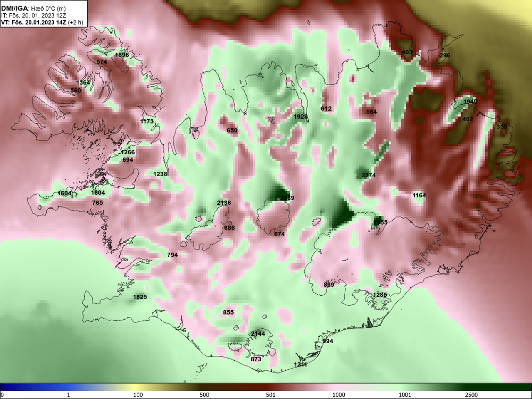Select the 402 map value

point(468,119)
